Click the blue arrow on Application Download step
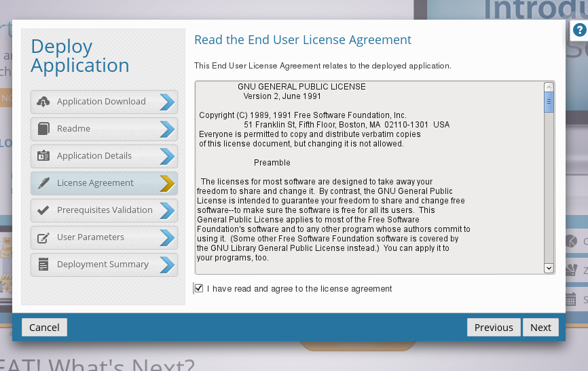The height and width of the screenshot is (371, 588). click(167, 102)
